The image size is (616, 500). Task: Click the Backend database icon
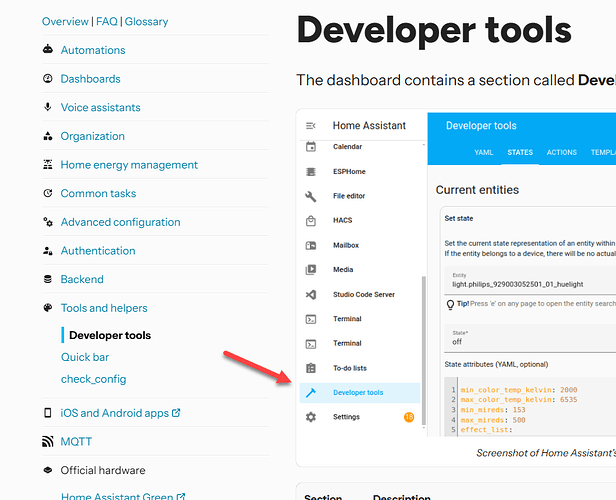coord(48,279)
